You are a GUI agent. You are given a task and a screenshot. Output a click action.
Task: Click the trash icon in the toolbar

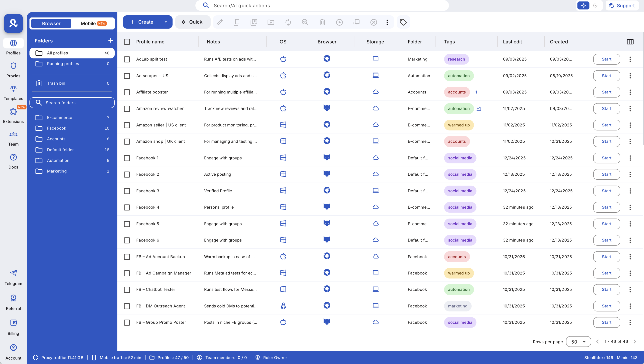(322, 22)
